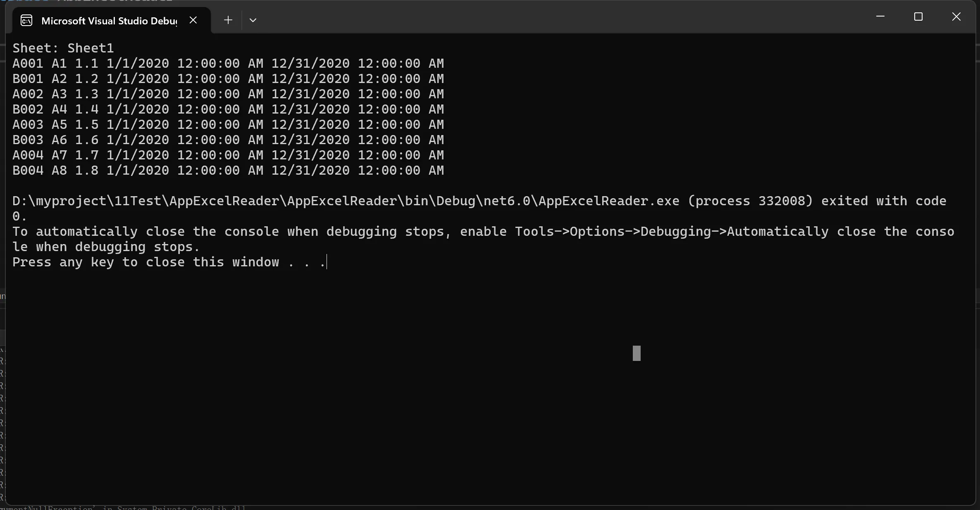Click the B003 A6 output row
This screenshot has height=510, width=980.
(x=228, y=140)
